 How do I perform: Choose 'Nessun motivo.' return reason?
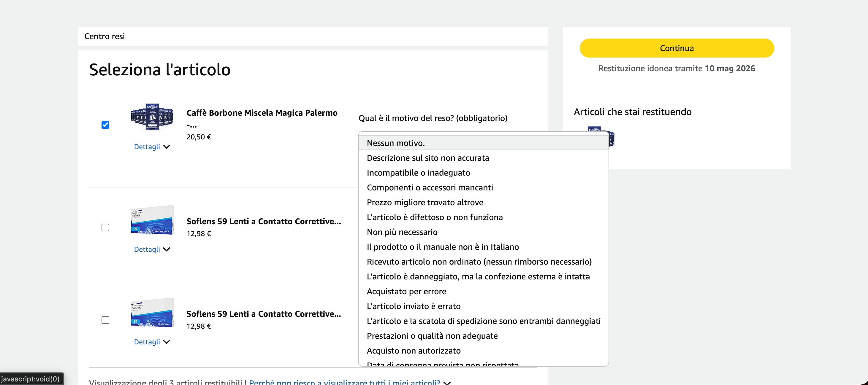click(x=484, y=143)
